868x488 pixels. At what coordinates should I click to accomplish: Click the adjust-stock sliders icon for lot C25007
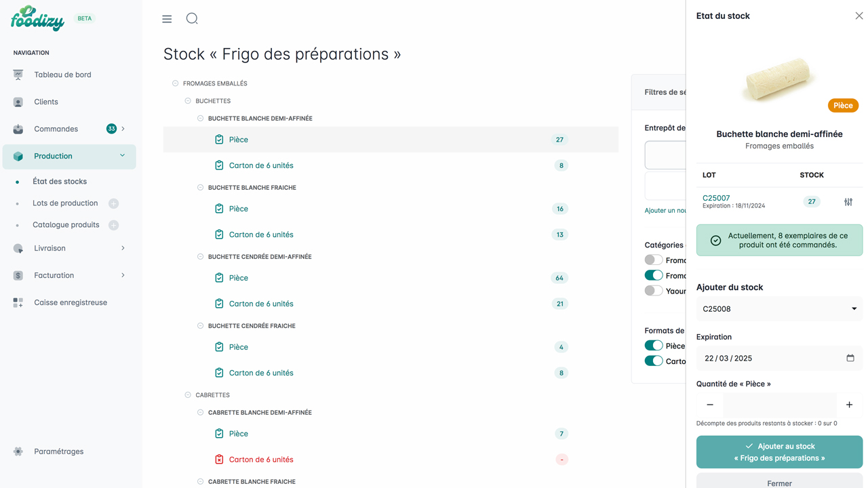coord(848,202)
